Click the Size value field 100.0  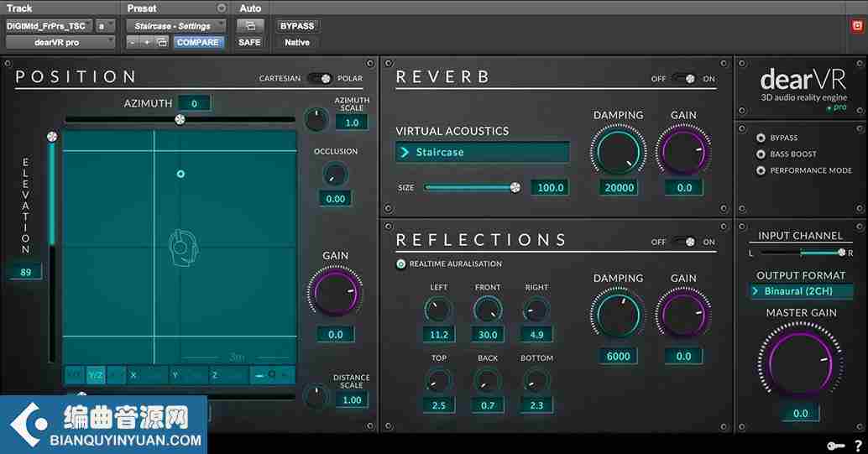point(550,188)
